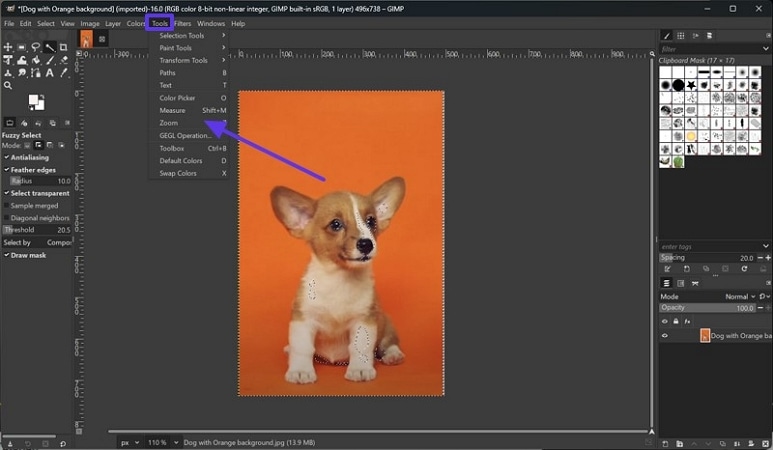Select the Text tool (A icon)
773x450 pixels.
click(50, 73)
